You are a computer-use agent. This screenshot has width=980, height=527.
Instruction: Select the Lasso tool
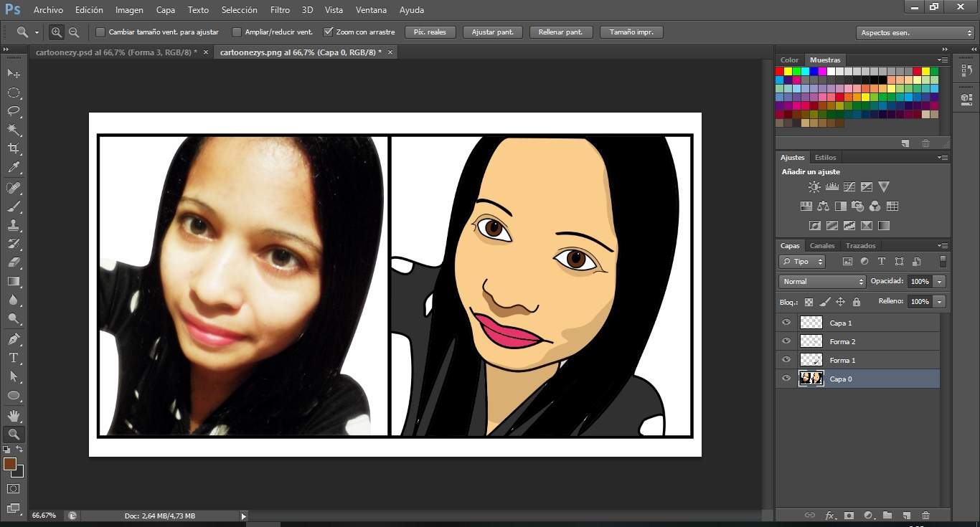[14, 111]
